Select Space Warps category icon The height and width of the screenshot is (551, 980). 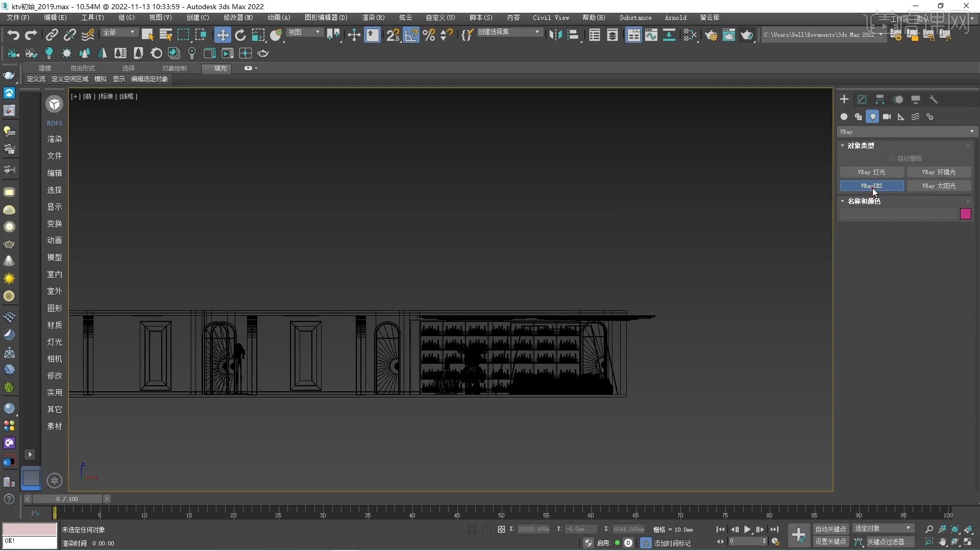click(x=915, y=117)
